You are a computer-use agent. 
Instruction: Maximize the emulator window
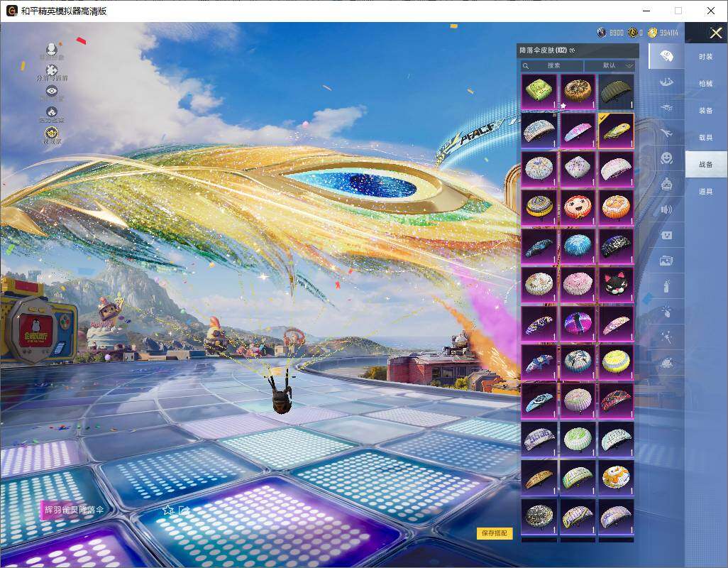point(678,11)
